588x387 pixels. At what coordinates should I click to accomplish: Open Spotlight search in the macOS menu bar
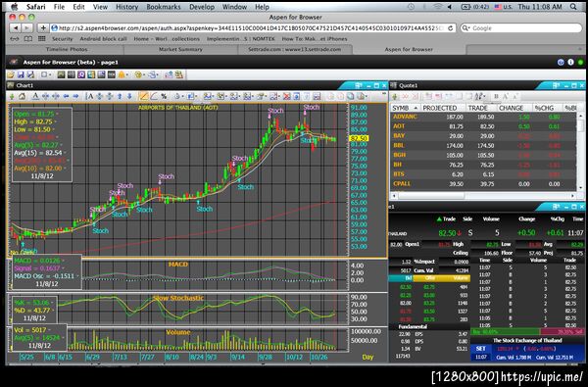(573, 7)
